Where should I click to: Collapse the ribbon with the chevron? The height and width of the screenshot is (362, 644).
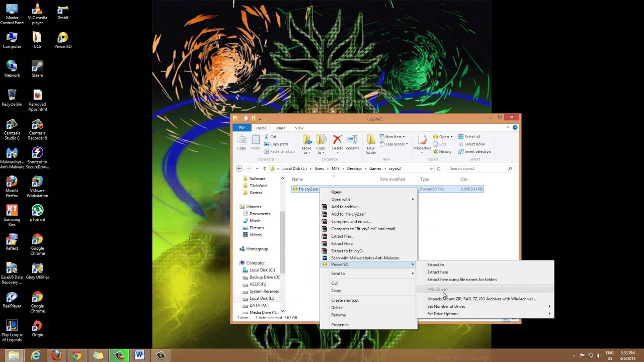pos(508,128)
